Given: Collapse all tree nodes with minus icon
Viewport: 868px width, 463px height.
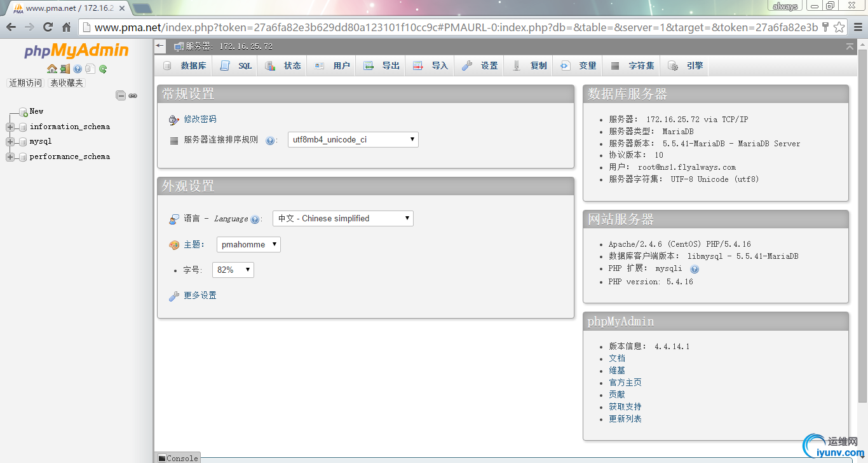Looking at the screenshot, I should coord(121,95).
